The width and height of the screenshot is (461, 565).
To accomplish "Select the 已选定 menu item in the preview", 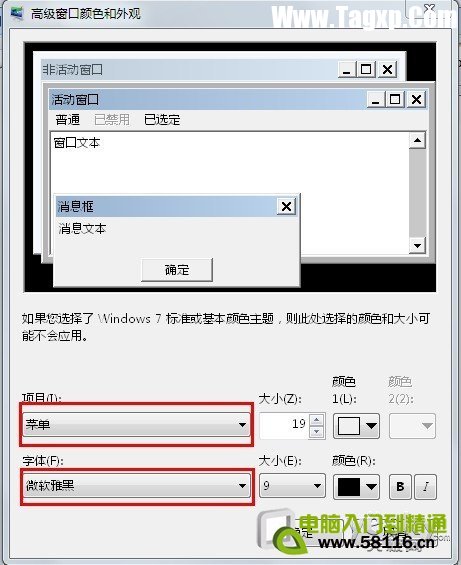I will 162,120.
